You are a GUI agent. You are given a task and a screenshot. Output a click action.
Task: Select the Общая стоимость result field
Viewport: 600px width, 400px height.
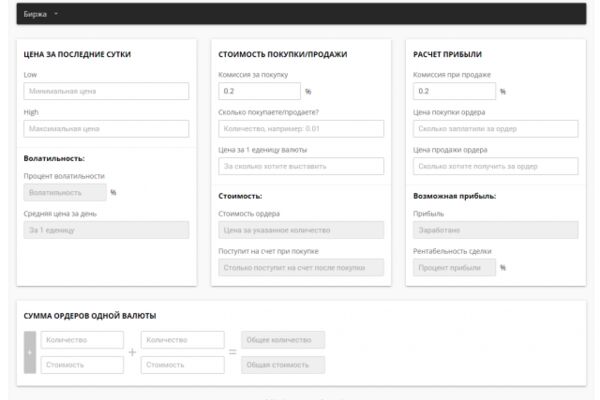[x=283, y=365]
